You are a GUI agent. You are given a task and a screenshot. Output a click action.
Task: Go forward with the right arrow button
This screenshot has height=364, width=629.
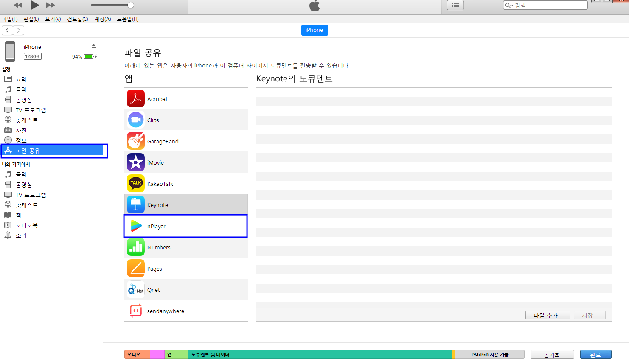click(x=19, y=30)
